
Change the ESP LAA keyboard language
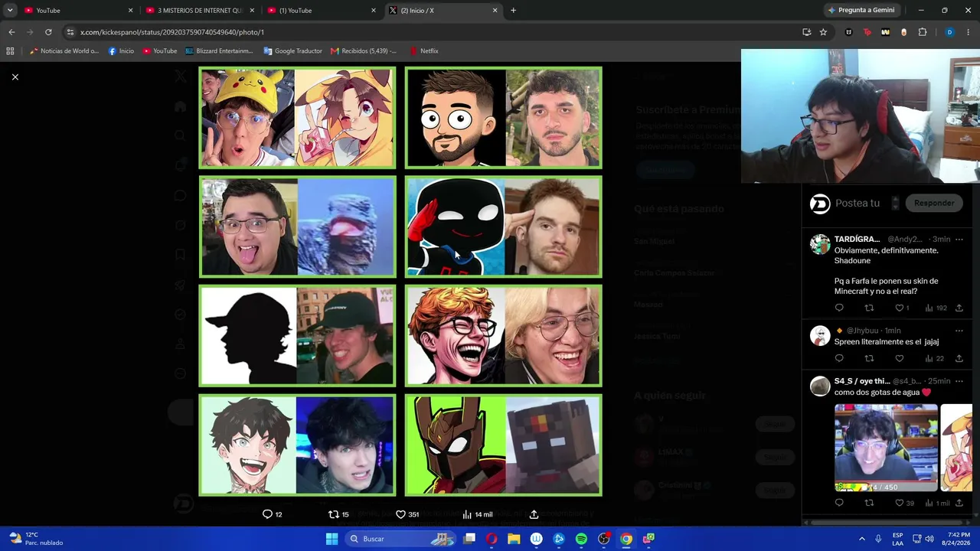[897, 539]
